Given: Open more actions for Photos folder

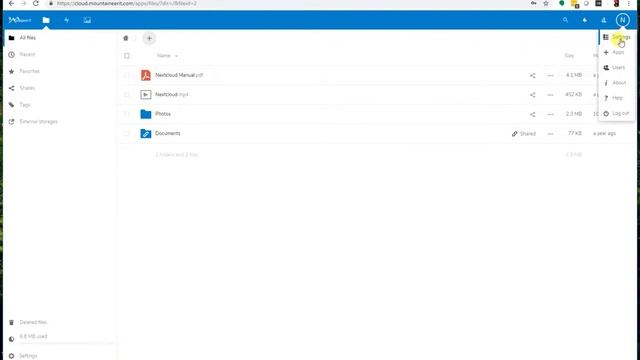Looking at the screenshot, I should pos(551,114).
